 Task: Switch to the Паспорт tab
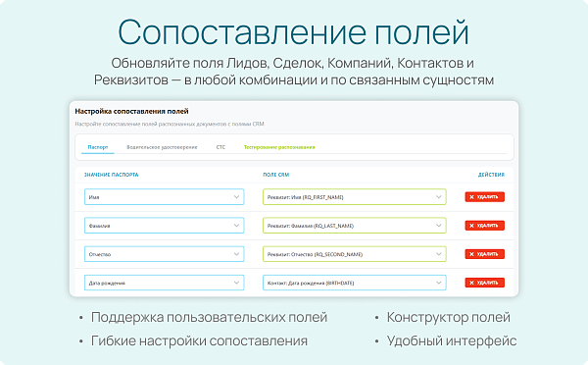pos(98,147)
